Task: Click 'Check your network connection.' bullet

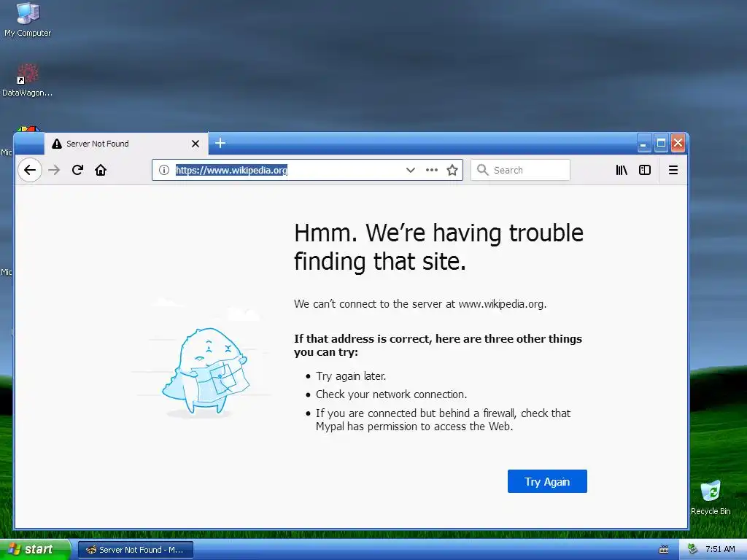Action: tap(391, 394)
